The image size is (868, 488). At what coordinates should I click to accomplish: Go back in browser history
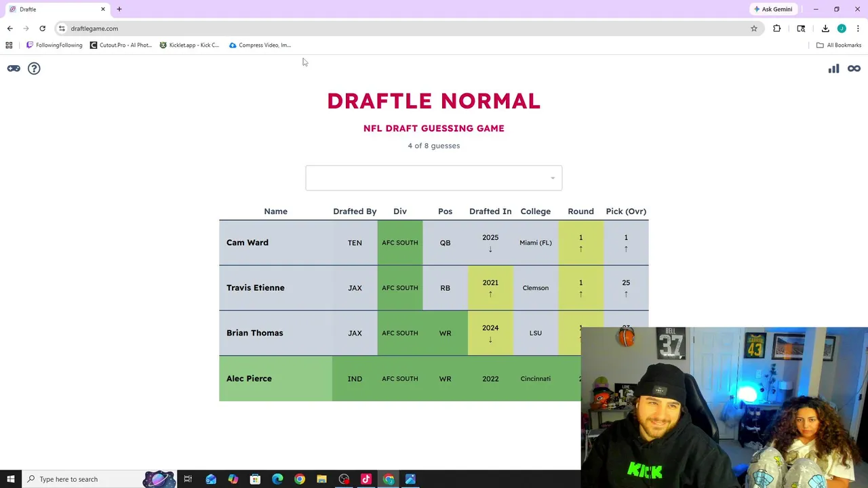tap(9, 28)
